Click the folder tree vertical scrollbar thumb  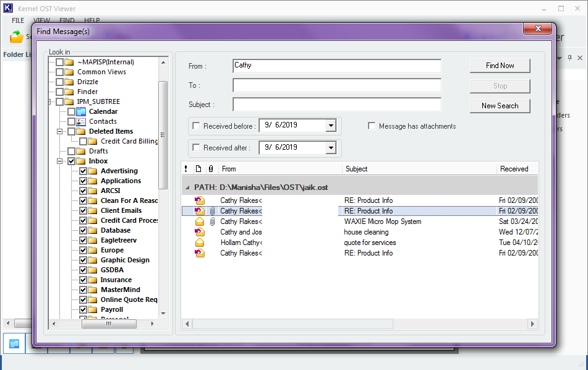coord(163,135)
